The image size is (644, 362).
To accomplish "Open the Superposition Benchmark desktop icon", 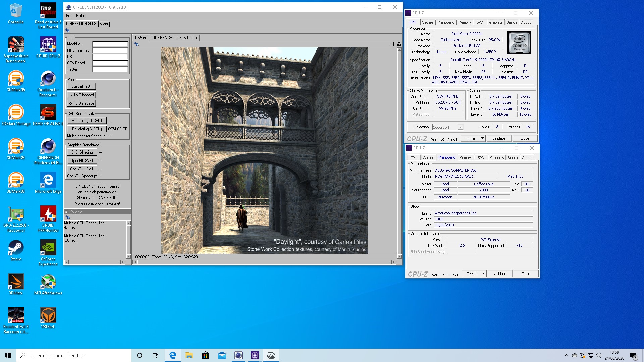I will (16, 50).
